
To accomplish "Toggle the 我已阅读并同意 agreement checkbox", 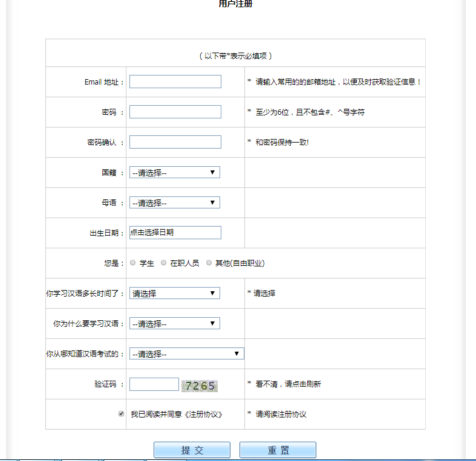I will click(x=122, y=414).
